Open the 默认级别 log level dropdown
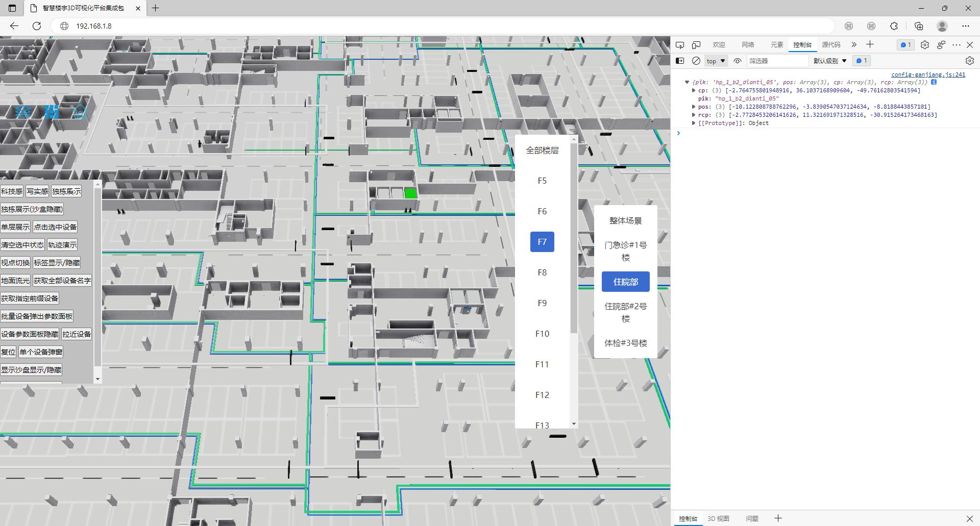Screen dimensions: 980x526 tap(830, 61)
